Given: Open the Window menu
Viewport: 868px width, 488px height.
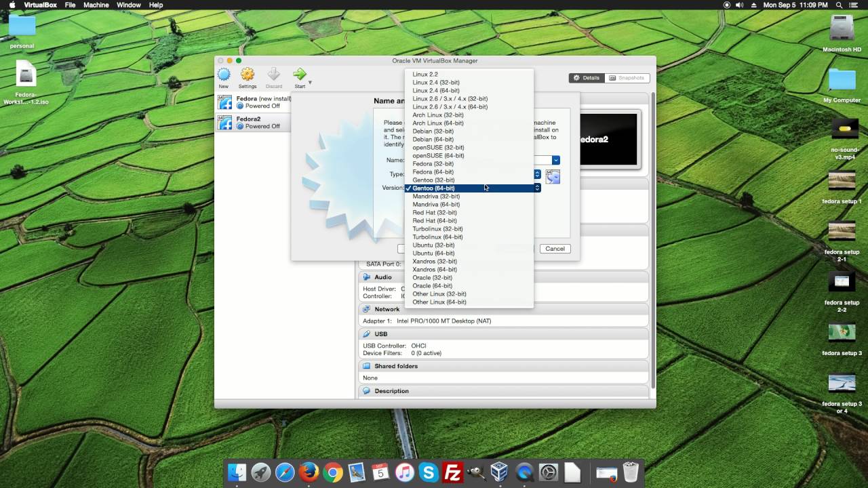Looking at the screenshot, I should pos(128,5).
